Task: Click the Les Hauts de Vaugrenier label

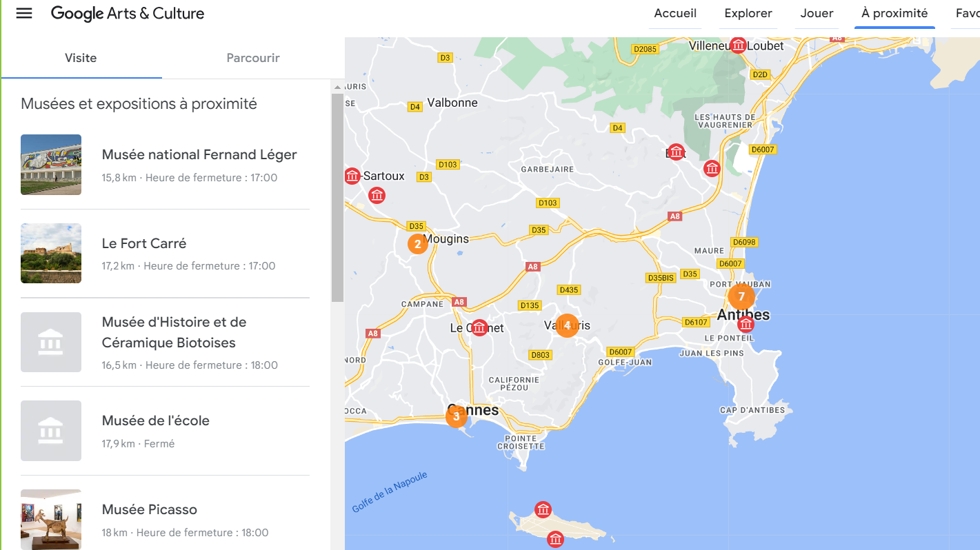Action: pyautogui.click(x=726, y=121)
